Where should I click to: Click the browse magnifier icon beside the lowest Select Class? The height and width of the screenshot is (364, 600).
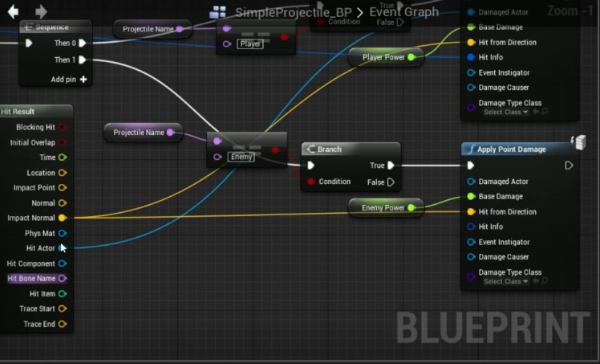point(544,281)
